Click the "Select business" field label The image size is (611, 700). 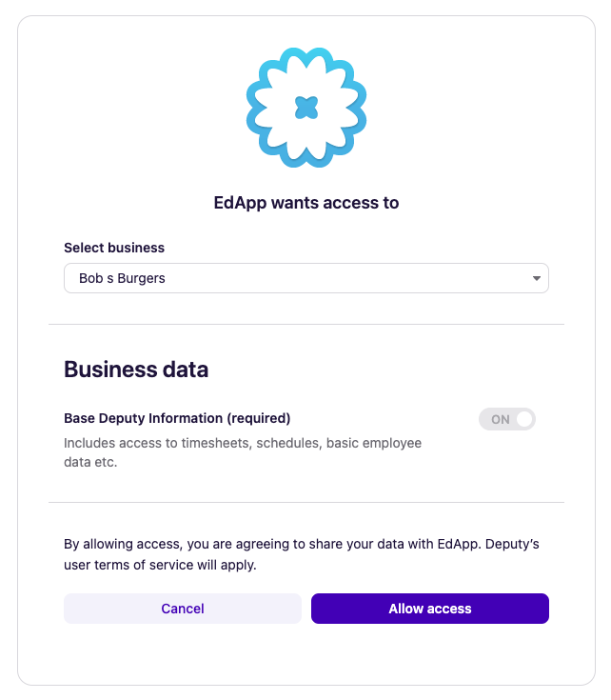coord(114,248)
